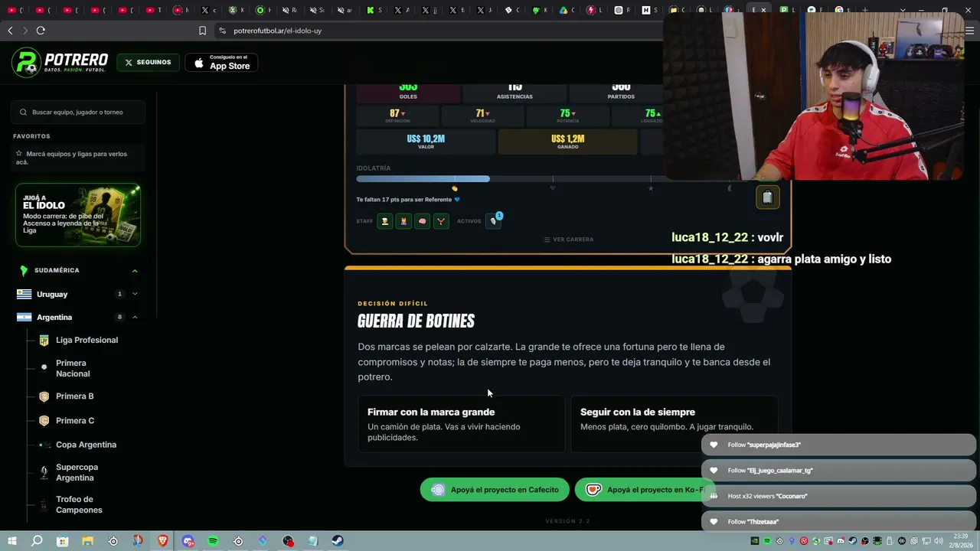Click the browser back arrow

(10, 31)
